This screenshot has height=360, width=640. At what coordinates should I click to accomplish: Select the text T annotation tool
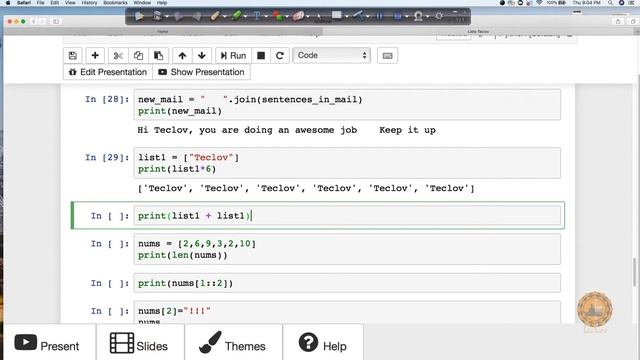(x=257, y=16)
